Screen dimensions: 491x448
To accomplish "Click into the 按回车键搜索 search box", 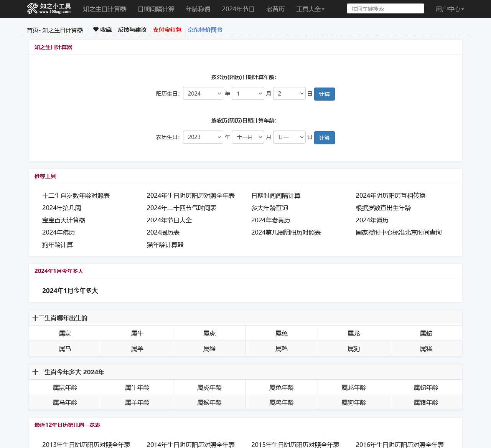I will click(386, 8).
